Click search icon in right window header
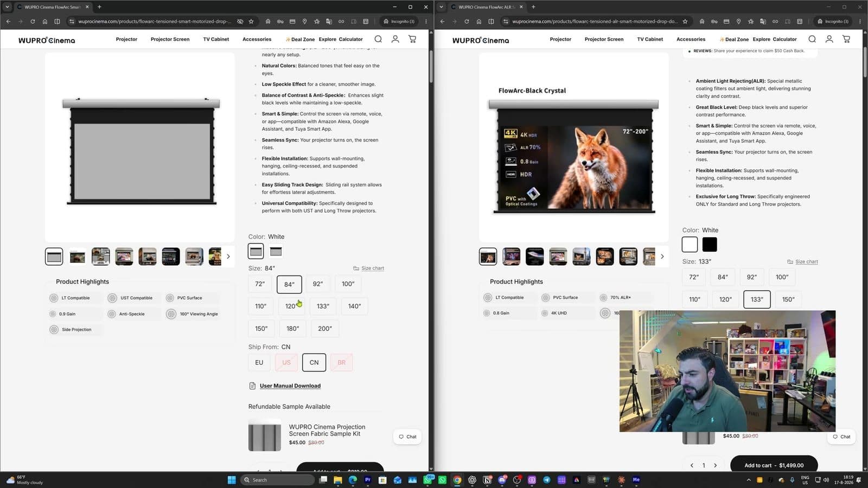This screenshot has height=488, width=868. tap(812, 39)
